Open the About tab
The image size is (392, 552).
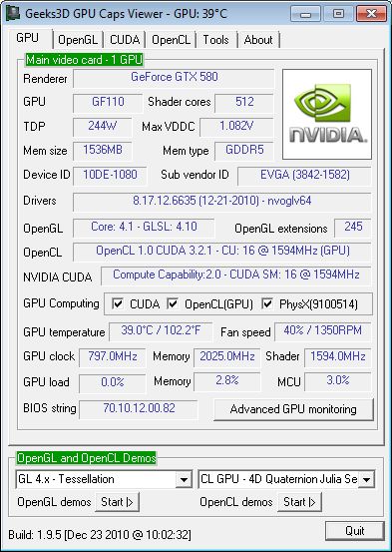(258, 40)
